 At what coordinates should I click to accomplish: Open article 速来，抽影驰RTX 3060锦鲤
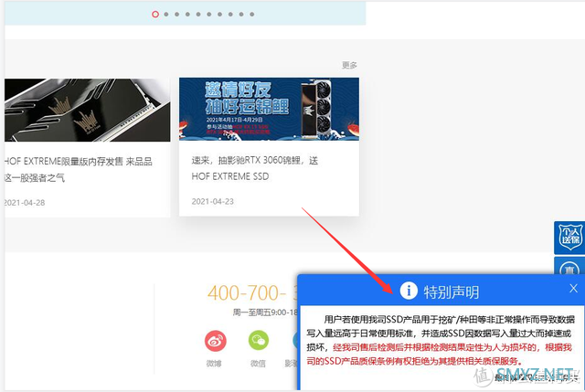click(x=255, y=168)
